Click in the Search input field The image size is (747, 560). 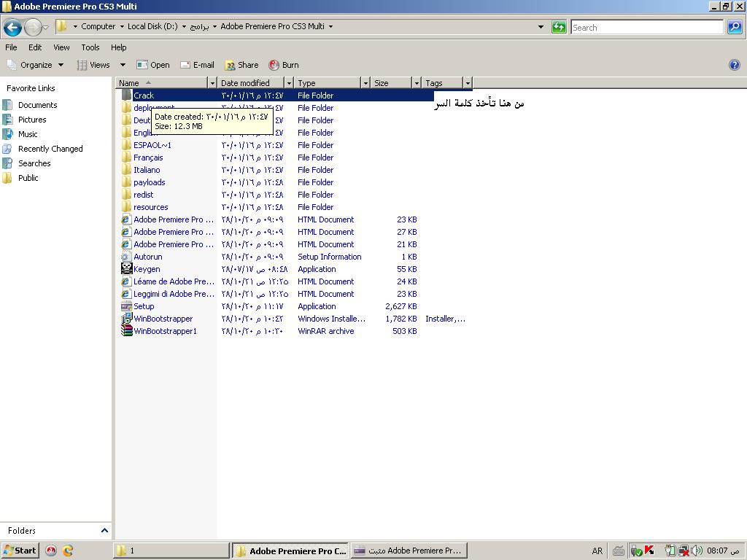(x=646, y=28)
